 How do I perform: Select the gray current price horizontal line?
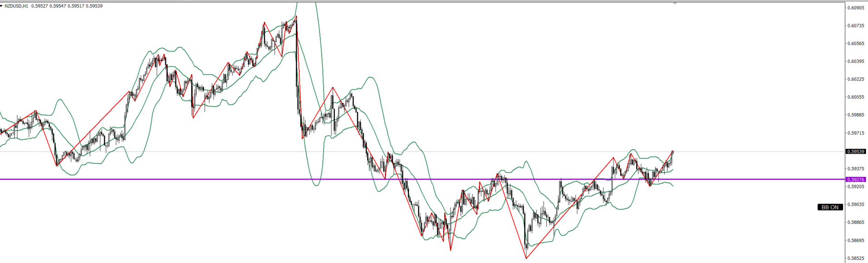(750, 152)
